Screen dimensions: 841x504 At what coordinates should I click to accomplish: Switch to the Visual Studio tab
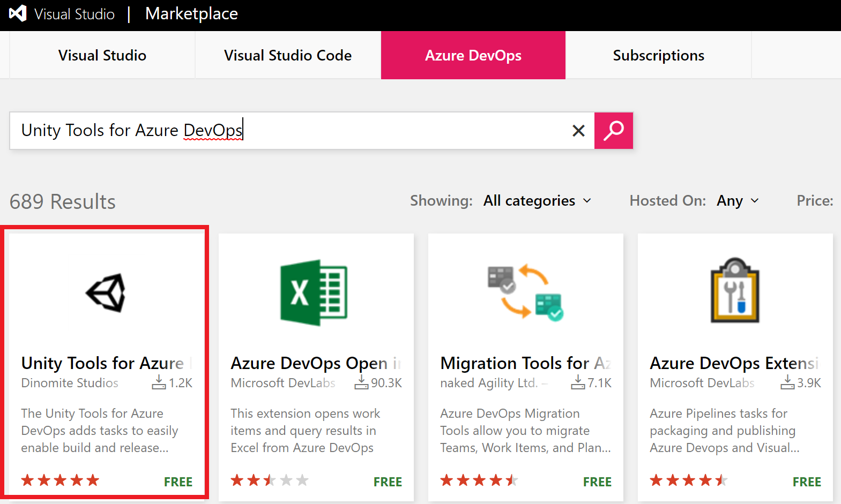click(102, 55)
